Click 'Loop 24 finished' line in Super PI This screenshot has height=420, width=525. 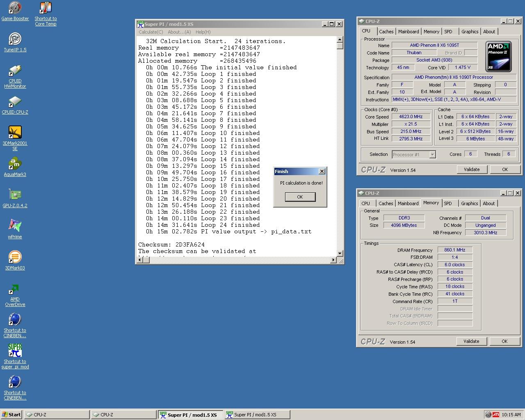click(203, 225)
